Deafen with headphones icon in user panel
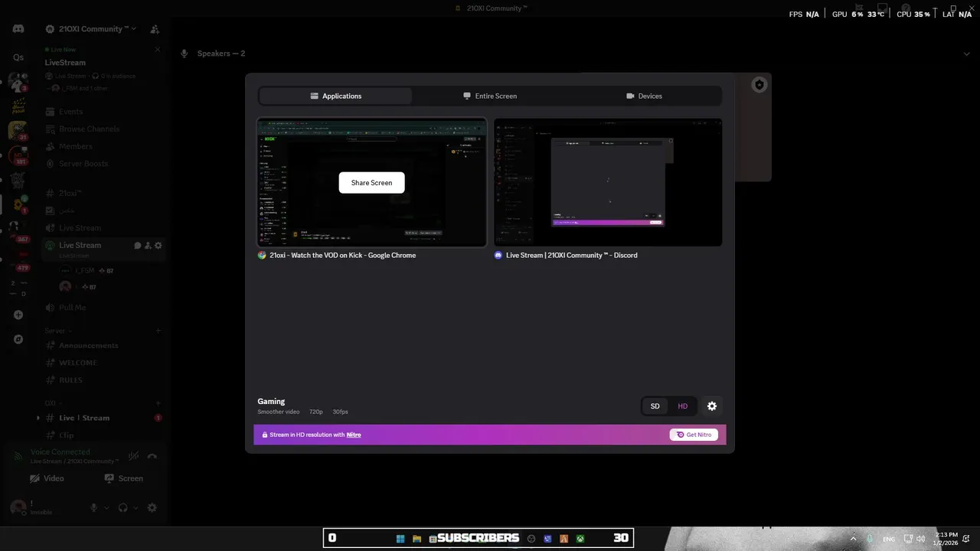980x551 pixels. click(x=123, y=507)
